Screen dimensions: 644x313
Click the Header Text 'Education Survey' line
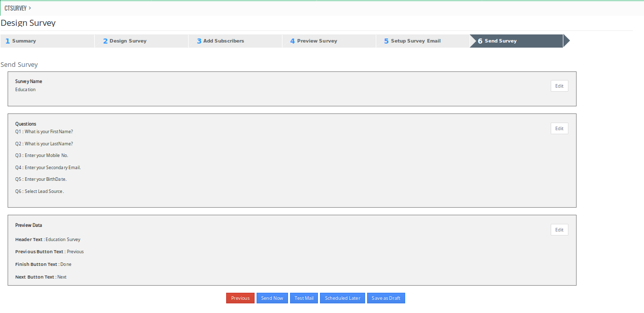pos(48,240)
